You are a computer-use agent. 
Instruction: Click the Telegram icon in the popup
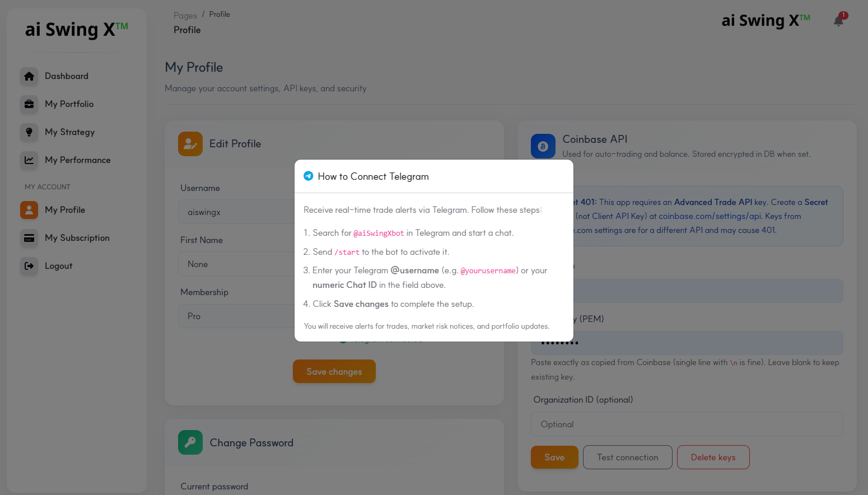[309, 175]
